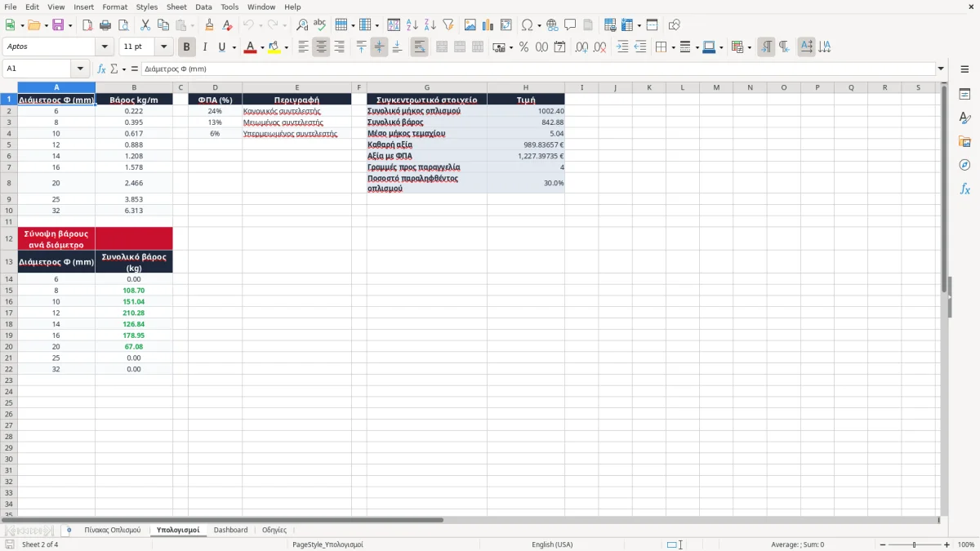Open the sidebar Styles panel

tap(964, 118)
